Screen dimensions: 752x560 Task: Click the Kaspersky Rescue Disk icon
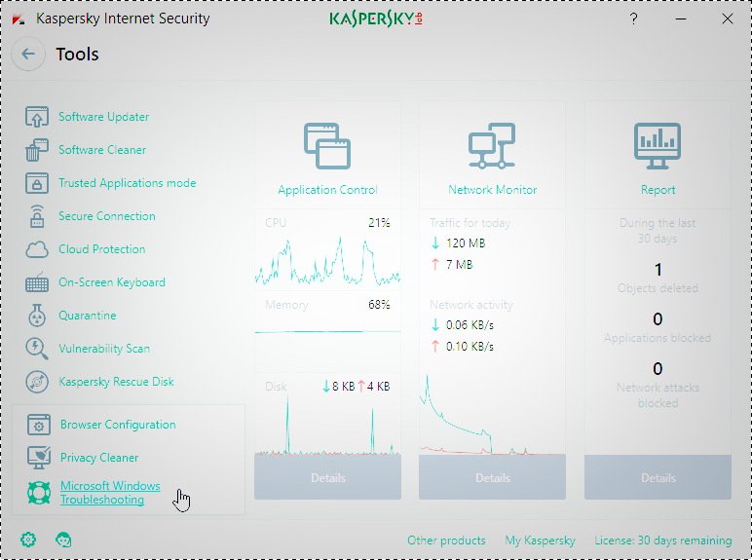tap(36, 382)
